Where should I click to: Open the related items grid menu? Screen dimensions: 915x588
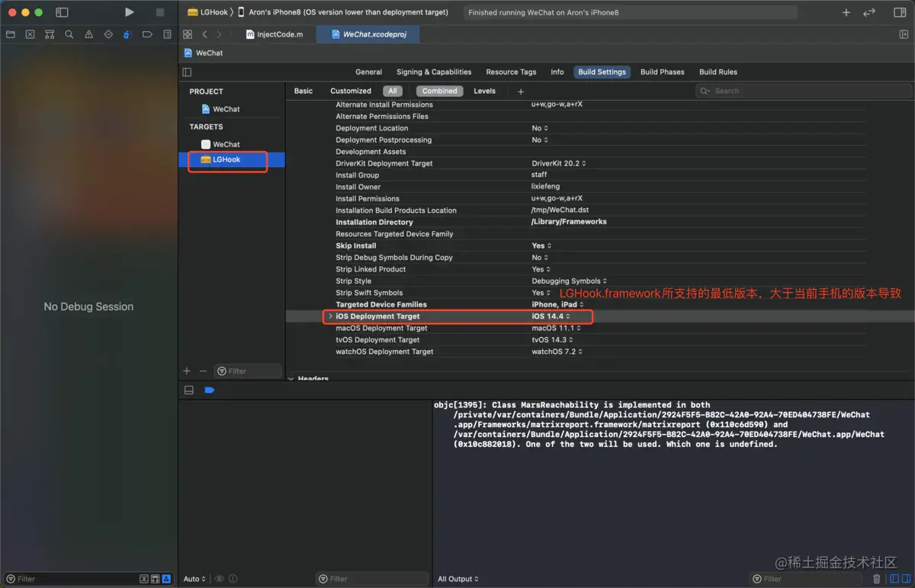point(188,34)
